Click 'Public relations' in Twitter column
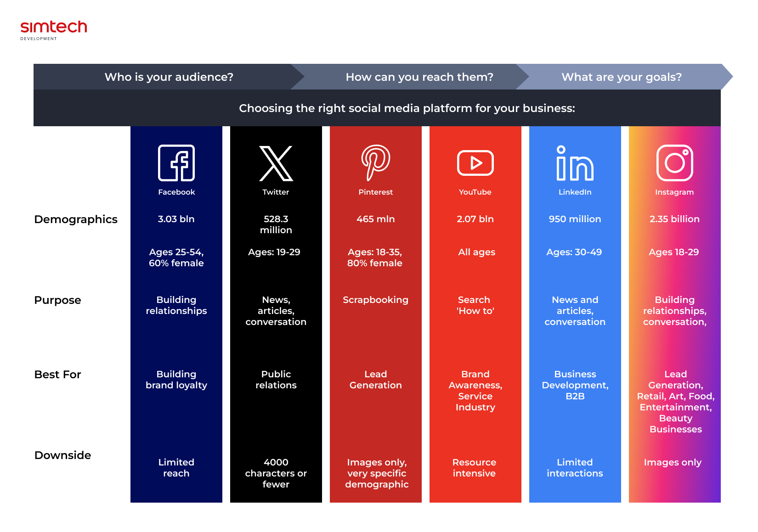The width and height of the screenshot is (758, 532). [x=276, y=380]
